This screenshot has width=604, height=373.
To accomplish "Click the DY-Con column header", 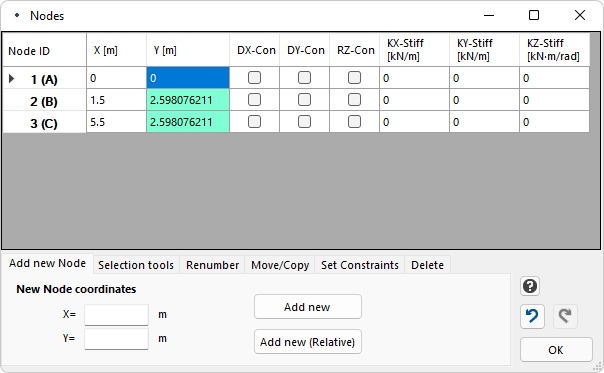I will tap(305, 50).
